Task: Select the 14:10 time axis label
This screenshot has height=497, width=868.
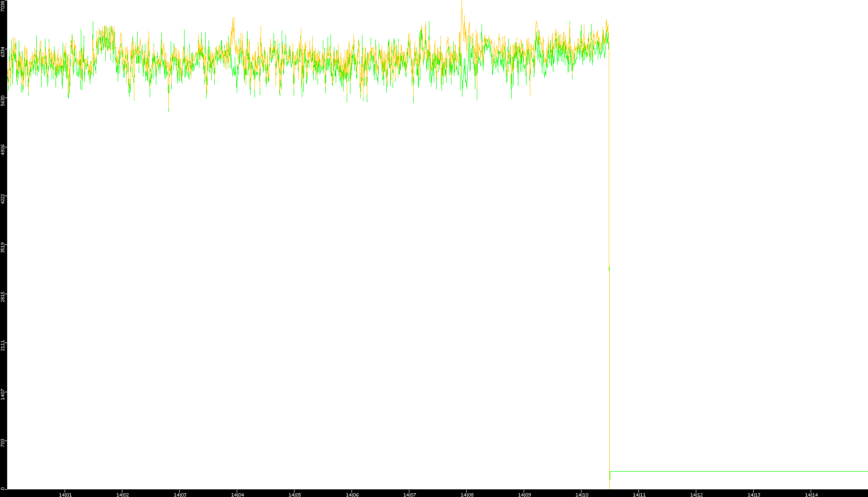Action: point(582,495)
